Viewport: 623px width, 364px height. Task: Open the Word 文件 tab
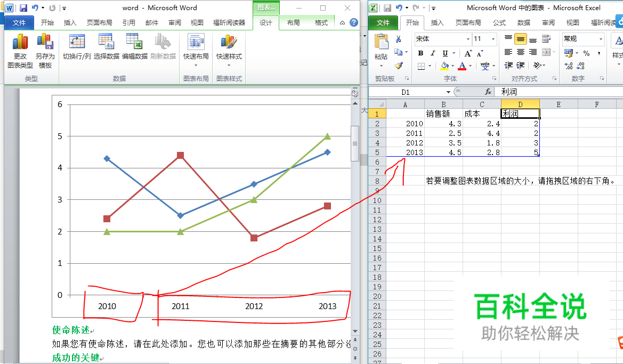(x=19, y=23)
